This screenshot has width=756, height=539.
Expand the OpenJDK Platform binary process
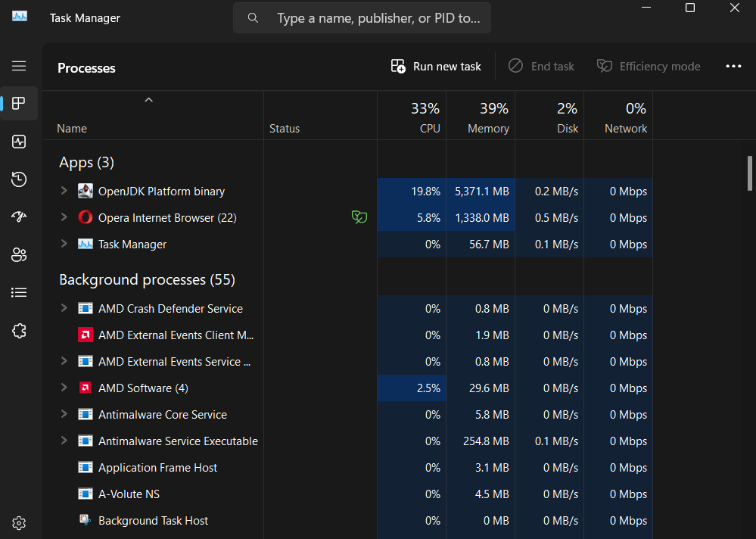click(64, 191)
